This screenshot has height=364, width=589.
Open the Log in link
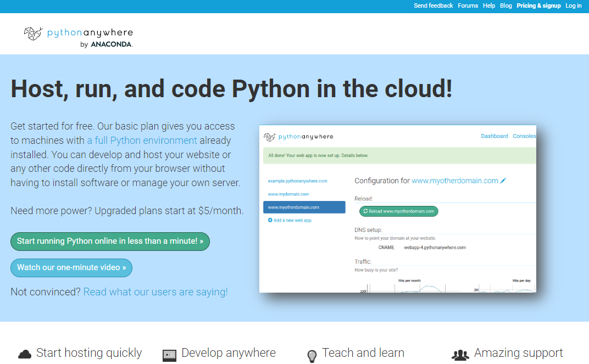574,5
